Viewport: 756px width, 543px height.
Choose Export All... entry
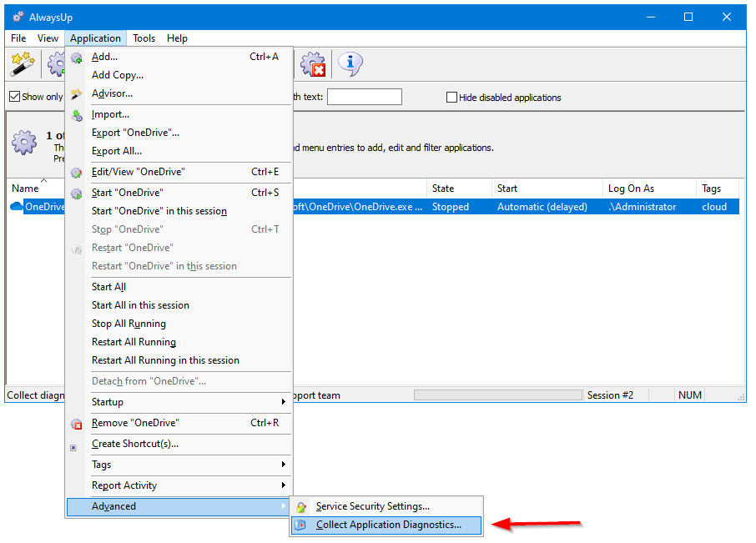click(x=179, y=151)
